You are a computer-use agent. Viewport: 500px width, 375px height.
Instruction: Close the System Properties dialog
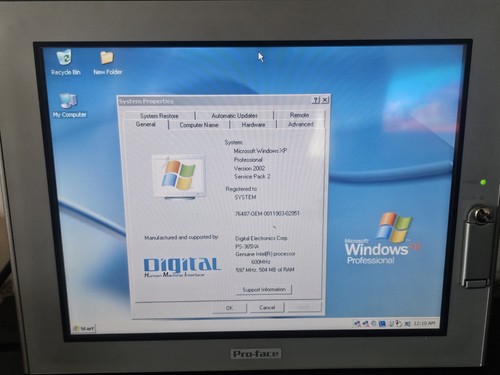tap(325, 100)
